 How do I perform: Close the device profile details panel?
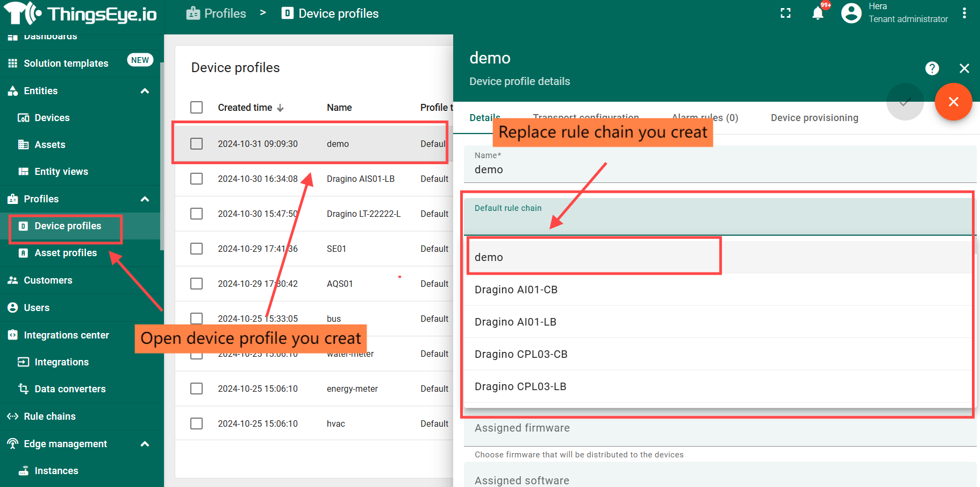pyautogui.click(x=964, y=68)
